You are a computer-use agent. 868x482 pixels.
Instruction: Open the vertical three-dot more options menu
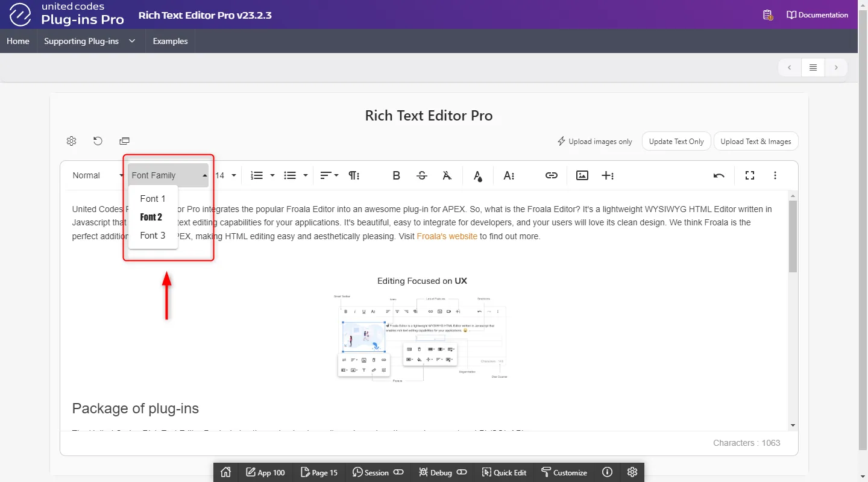pyautogui.click(x=775, y=175)
